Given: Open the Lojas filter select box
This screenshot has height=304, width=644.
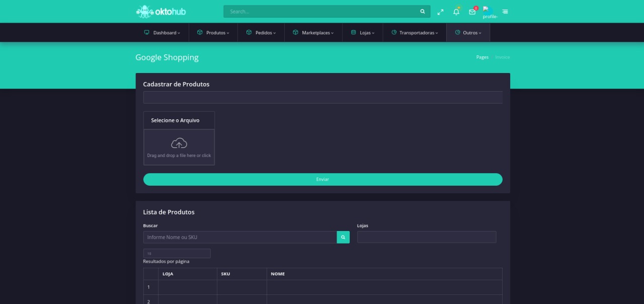Looking at the screenshot, I should point(427,237).
